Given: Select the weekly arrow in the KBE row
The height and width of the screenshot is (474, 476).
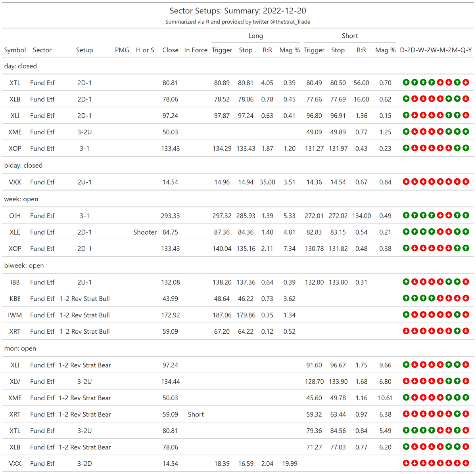Looking at the screenshot, I should (423, 298).
